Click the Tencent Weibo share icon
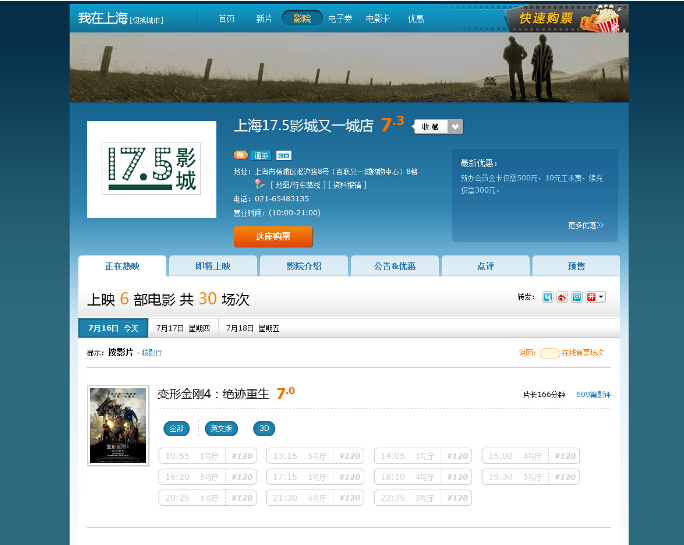 pyautogui.click(x=548, y=297)
